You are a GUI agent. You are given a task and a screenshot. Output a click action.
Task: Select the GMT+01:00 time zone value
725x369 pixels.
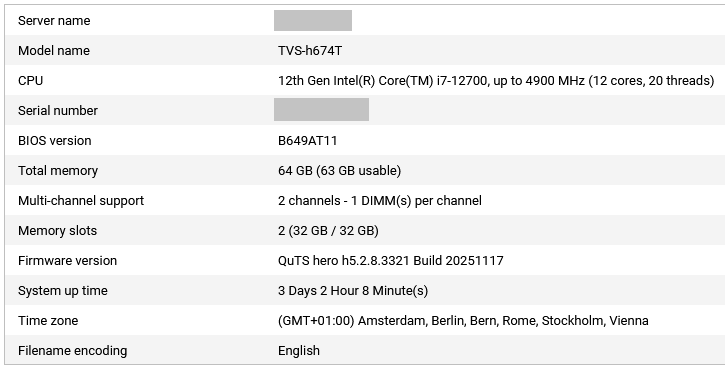(463, 321)
